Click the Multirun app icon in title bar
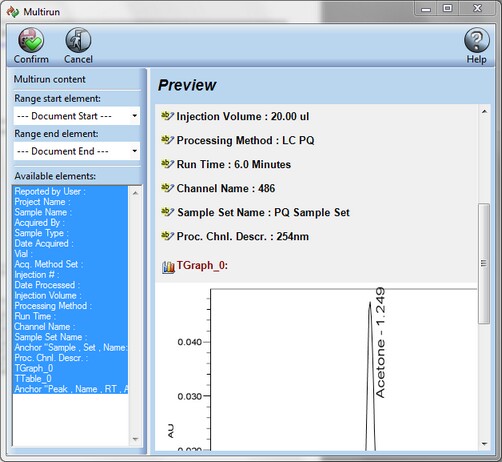The height and width of the screenshot is (462, 502). pyautogui.click(x=13, y=12)
